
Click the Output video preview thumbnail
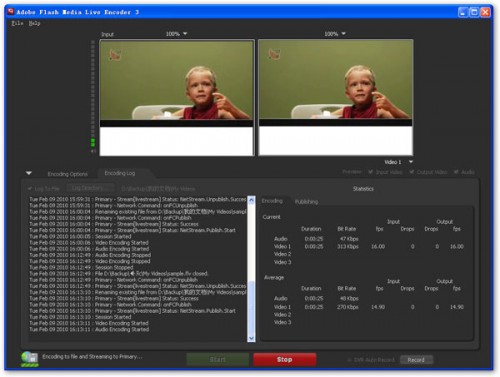336,98
